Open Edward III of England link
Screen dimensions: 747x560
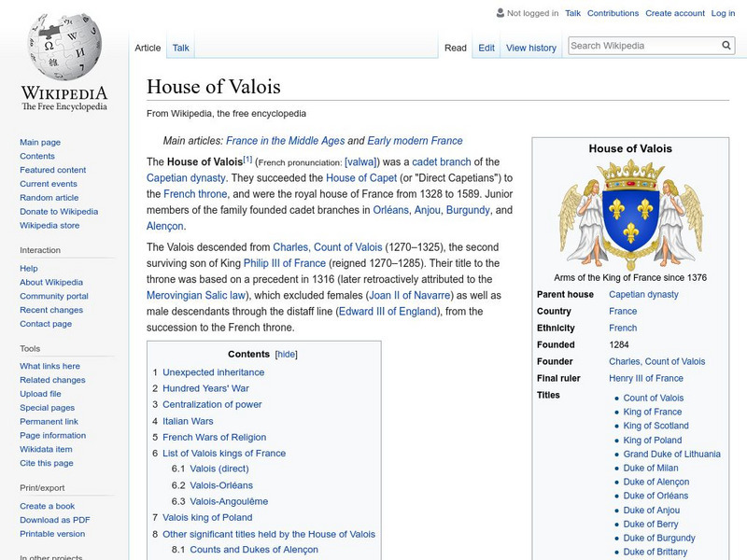point(388,312)
